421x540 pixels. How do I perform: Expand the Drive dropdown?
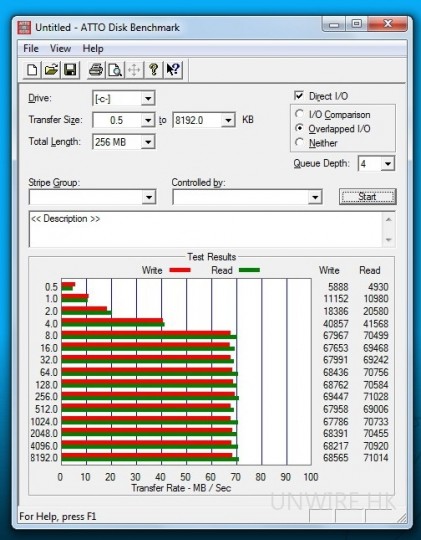tap(148, 99)
